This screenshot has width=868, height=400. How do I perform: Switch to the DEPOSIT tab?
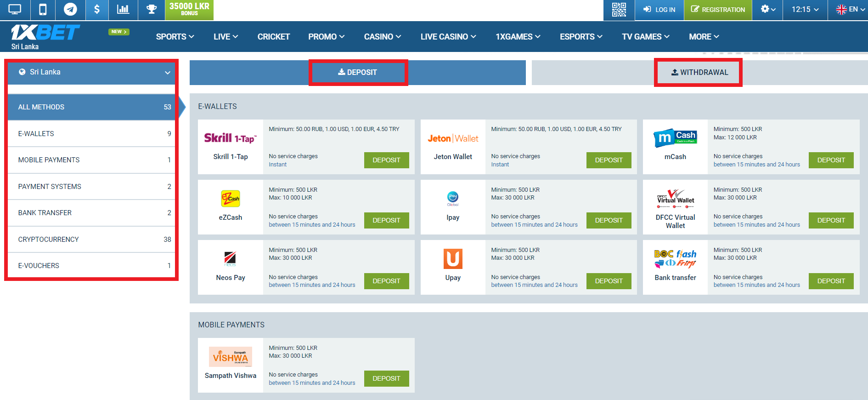point(358,73)
